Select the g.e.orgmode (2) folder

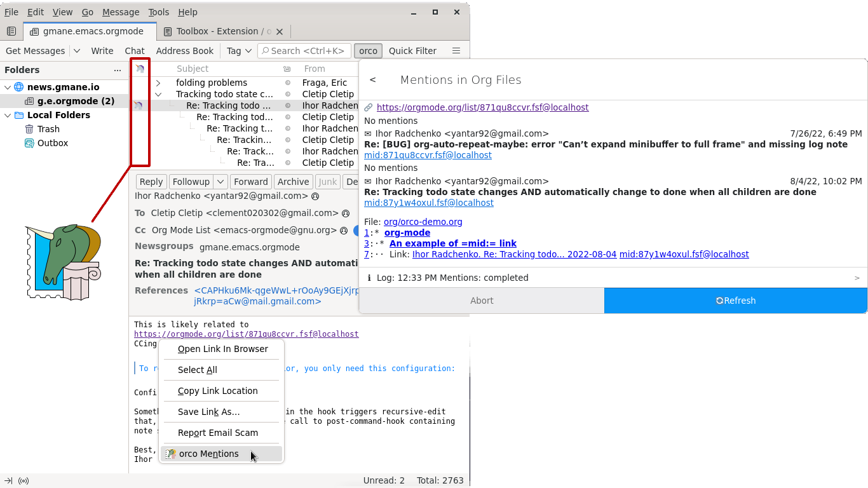(64, 101)
